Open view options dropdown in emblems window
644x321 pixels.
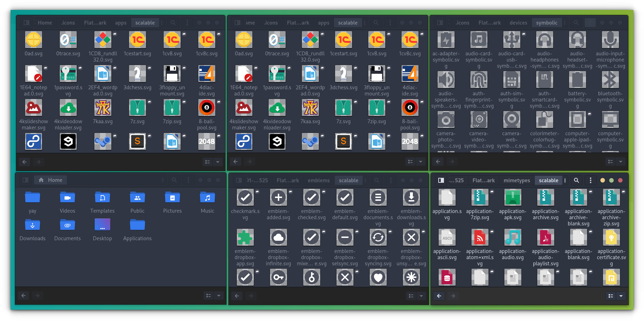coord(421,296)
